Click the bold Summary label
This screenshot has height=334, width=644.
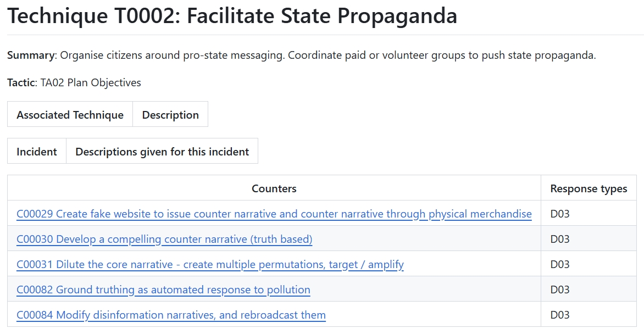click(x=31, y=55)
